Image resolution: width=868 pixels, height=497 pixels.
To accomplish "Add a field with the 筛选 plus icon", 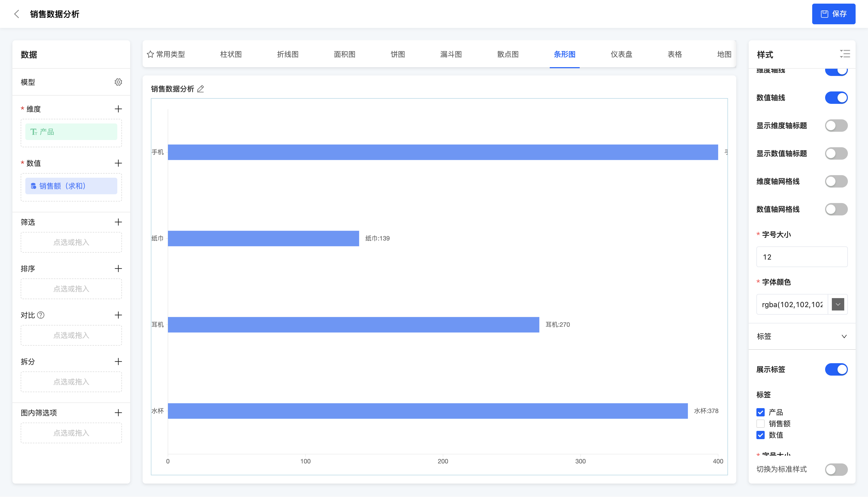I will tap(118, 222).
